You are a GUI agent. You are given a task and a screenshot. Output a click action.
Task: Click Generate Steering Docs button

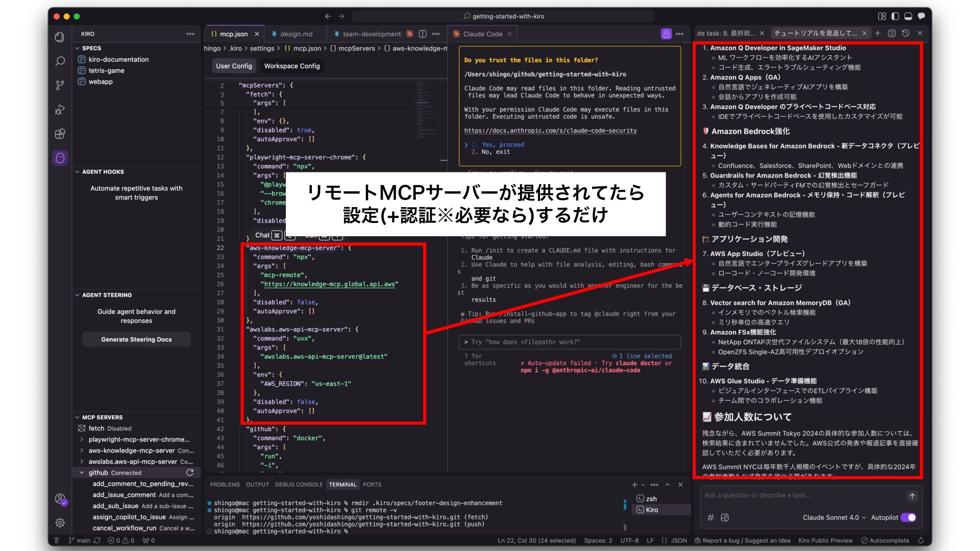pyautogui.click(x=136, y=339)
